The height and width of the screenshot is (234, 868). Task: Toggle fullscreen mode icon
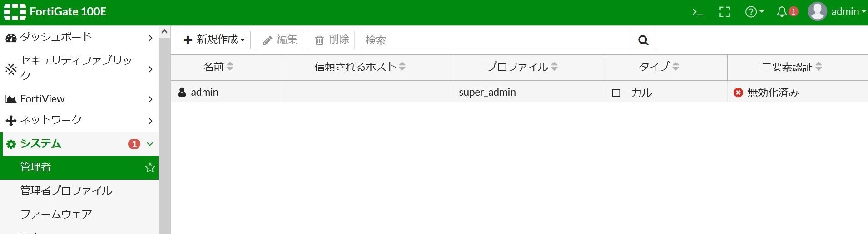click(725, 12)
